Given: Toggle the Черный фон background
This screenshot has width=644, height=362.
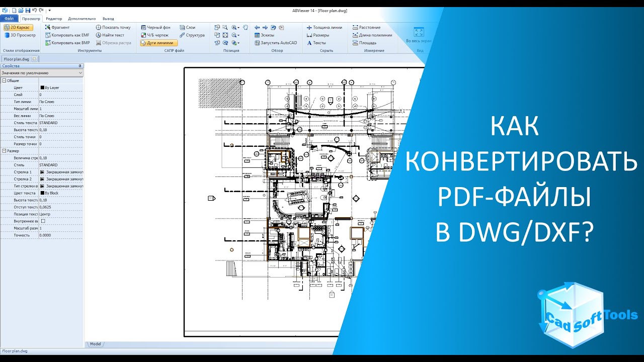Looking at the screenshot, I should 155,27.
